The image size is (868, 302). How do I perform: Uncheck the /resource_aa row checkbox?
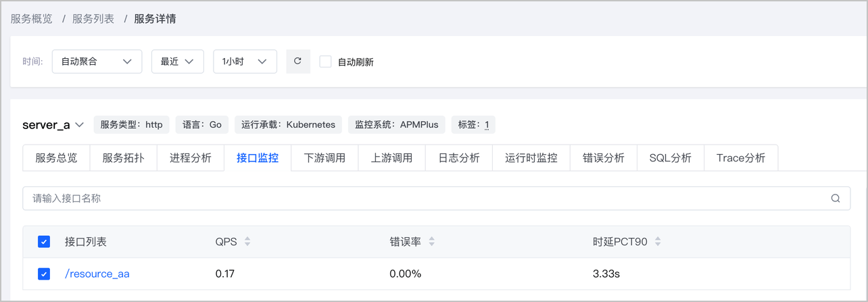[44, 274]
